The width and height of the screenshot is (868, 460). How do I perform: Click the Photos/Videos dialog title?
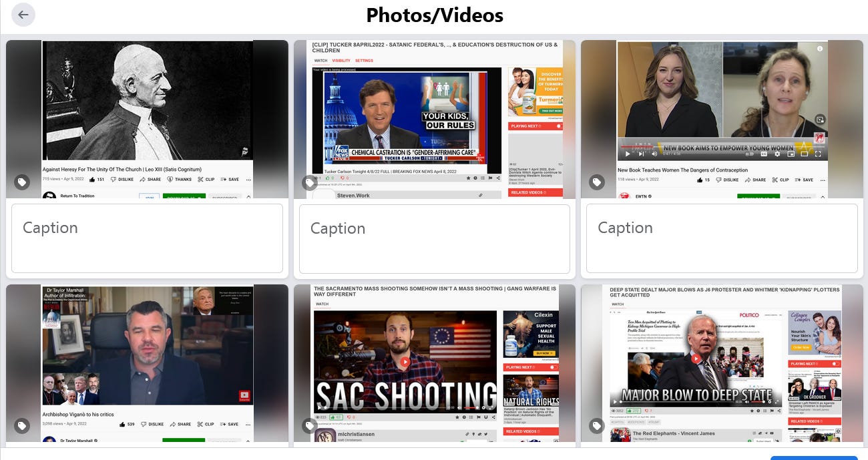[435, 15]
